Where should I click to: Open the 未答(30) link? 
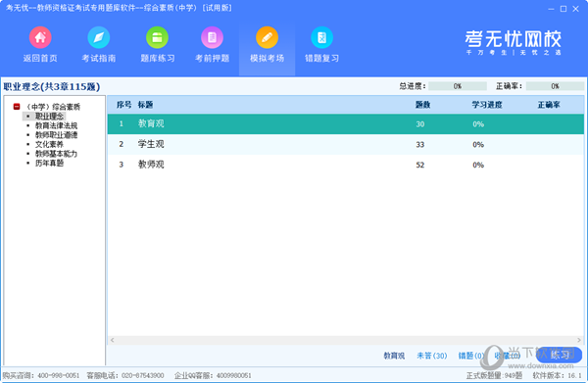pos(432,356)
